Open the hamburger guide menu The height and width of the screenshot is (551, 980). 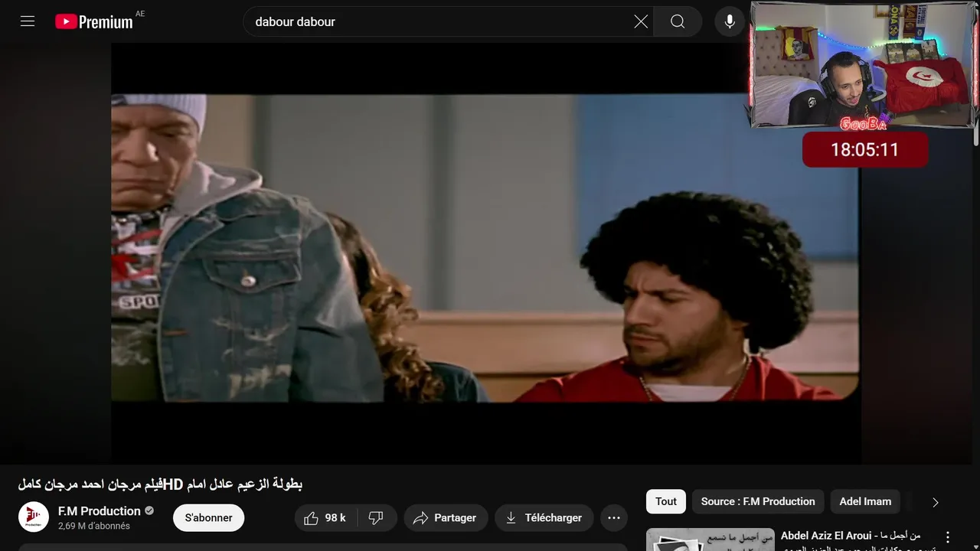(28, 21)
